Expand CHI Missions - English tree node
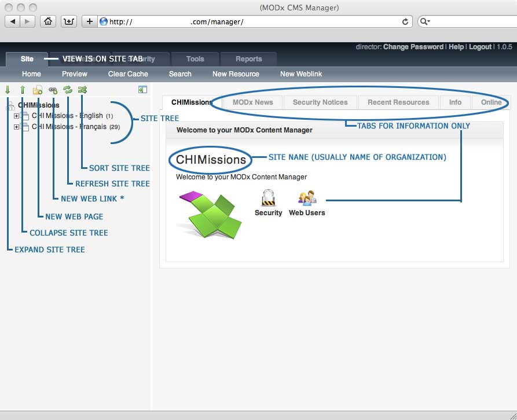This screenshot has height=420, width=517. (x=16, y=116)
